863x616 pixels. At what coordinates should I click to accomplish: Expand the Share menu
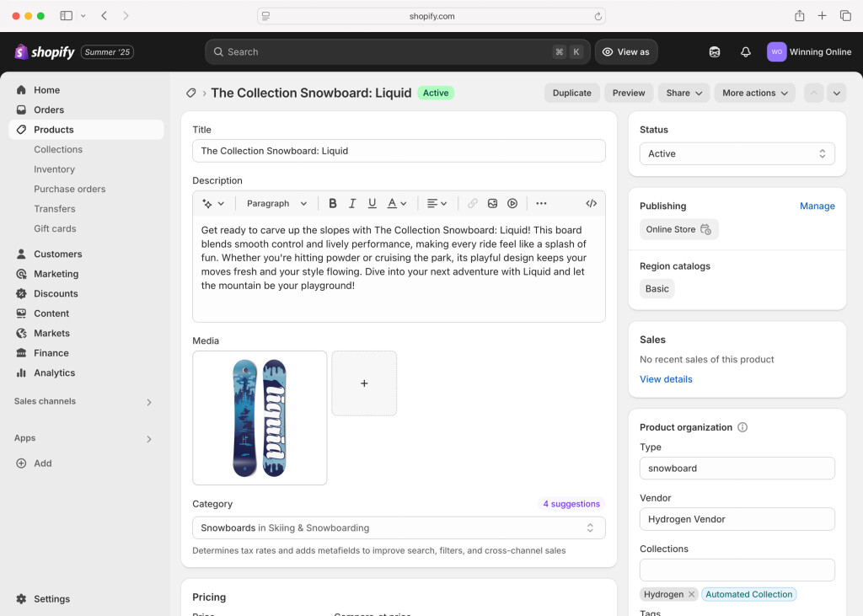[683, 93]
